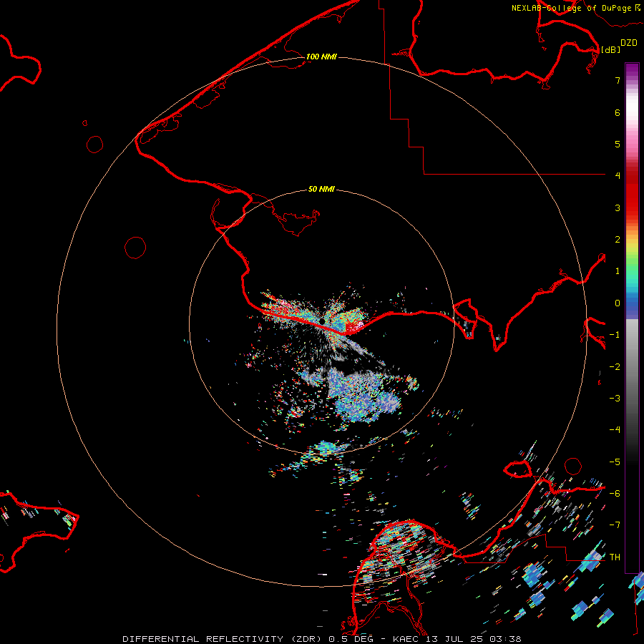
Task: Click the 50 NMI range ring label
Action: 321,189
